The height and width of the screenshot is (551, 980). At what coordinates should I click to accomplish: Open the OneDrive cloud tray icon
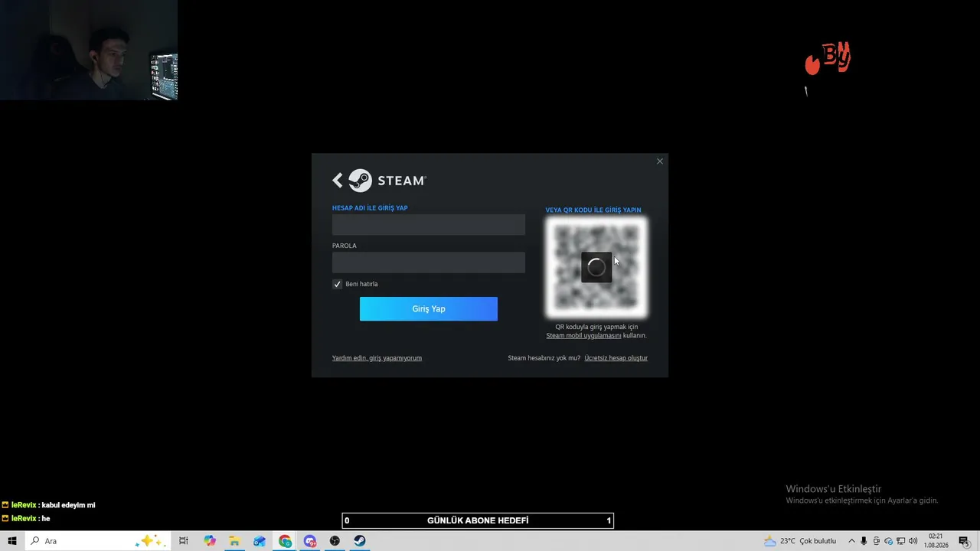coord(889,541)
